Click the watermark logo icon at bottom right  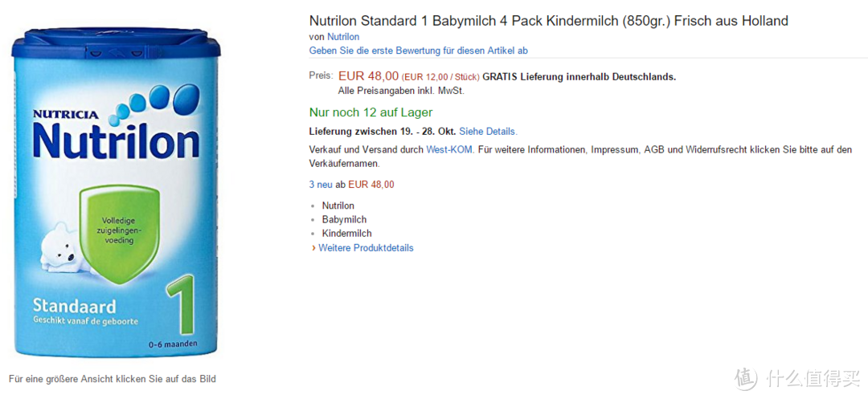746,377
